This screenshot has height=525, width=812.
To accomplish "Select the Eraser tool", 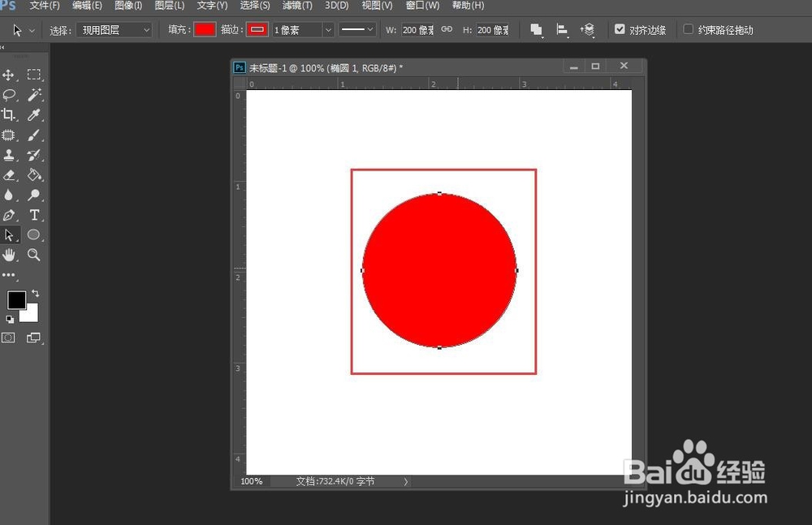I will tap(9, 175).
